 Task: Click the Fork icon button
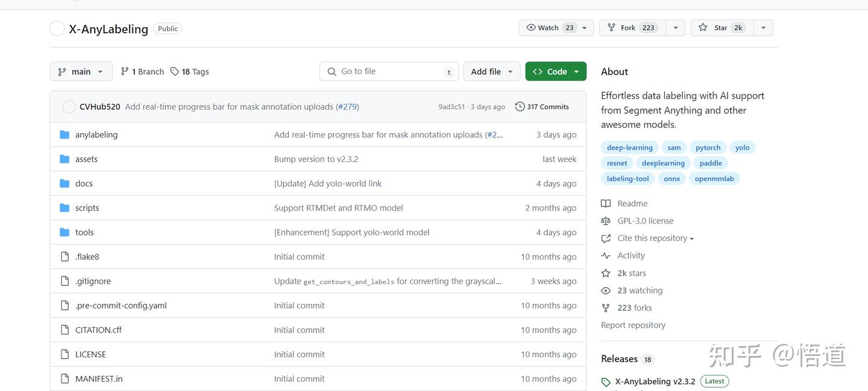[611, 28]
